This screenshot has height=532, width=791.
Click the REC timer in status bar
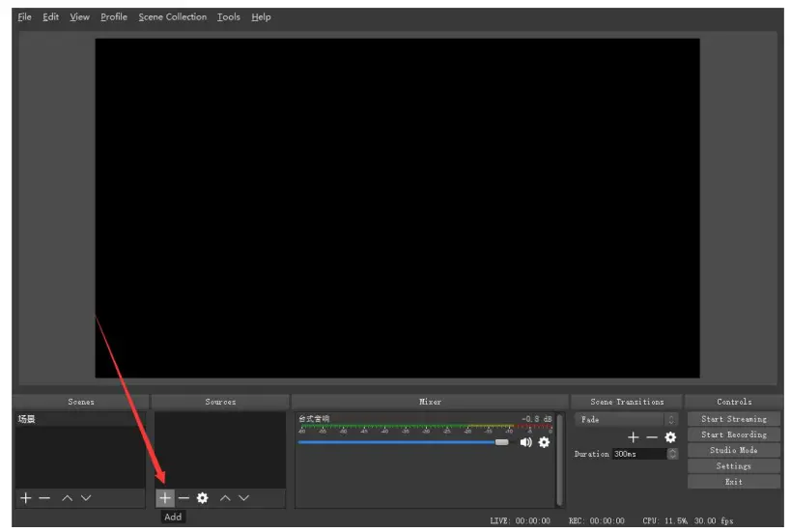pos(596,521)
